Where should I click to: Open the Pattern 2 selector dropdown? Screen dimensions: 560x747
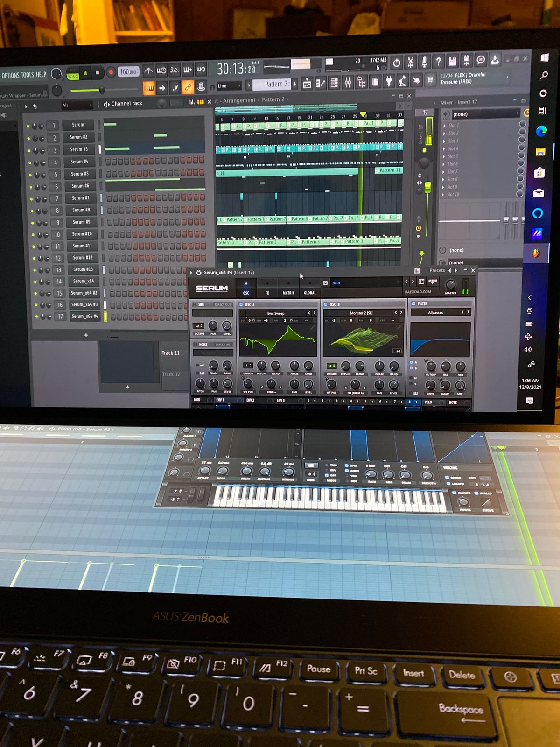point(276,84)
